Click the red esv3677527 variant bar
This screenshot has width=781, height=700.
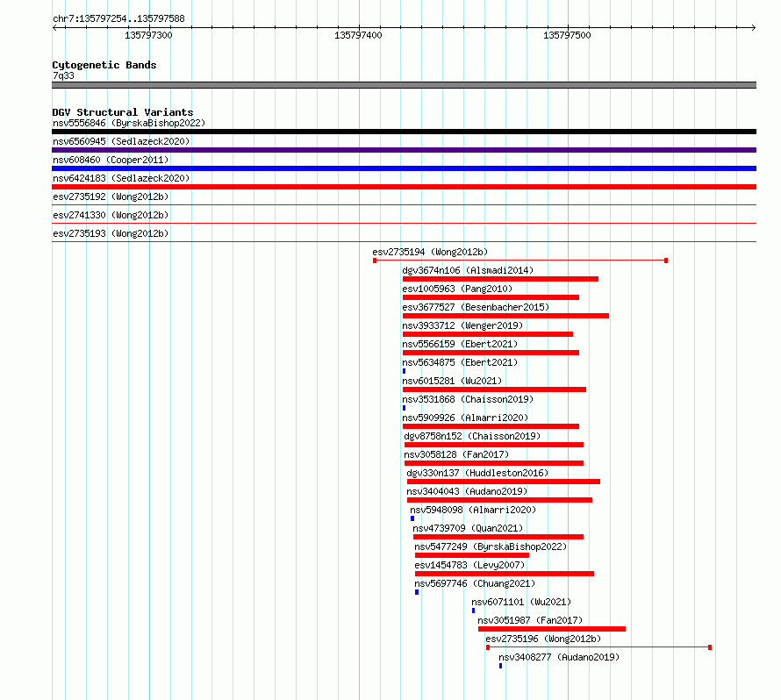point(505,316)
